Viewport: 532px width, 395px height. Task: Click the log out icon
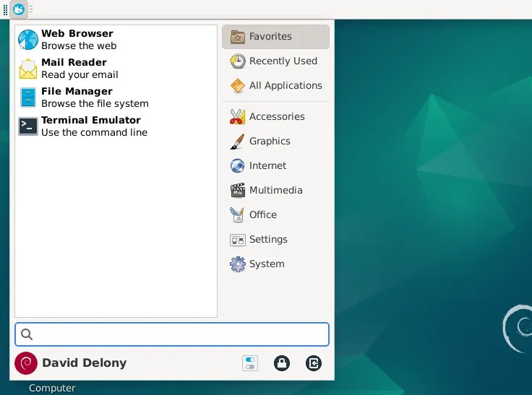(314, 363)
